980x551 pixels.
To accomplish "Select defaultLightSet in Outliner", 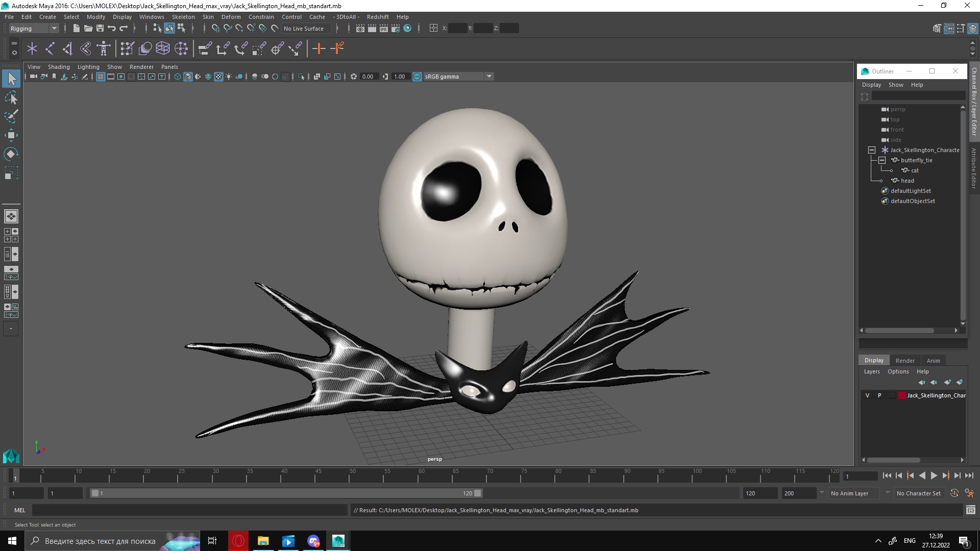I will coord(911,191).
